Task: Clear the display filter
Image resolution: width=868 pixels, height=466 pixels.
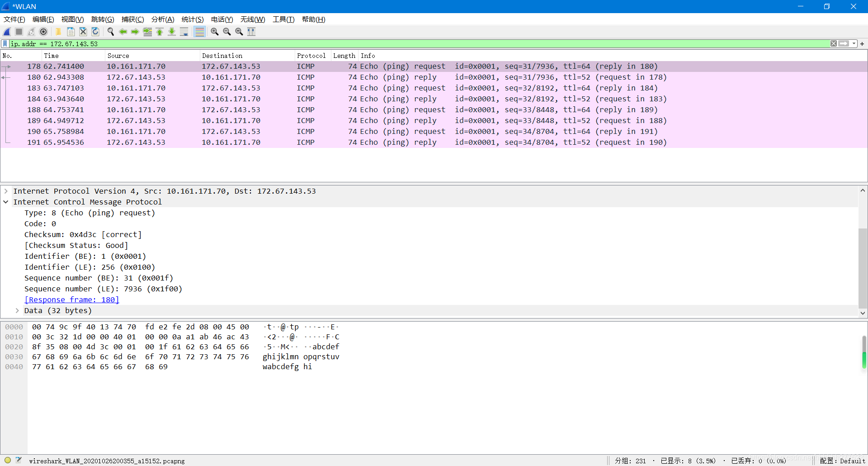Action: coord(834,44)
